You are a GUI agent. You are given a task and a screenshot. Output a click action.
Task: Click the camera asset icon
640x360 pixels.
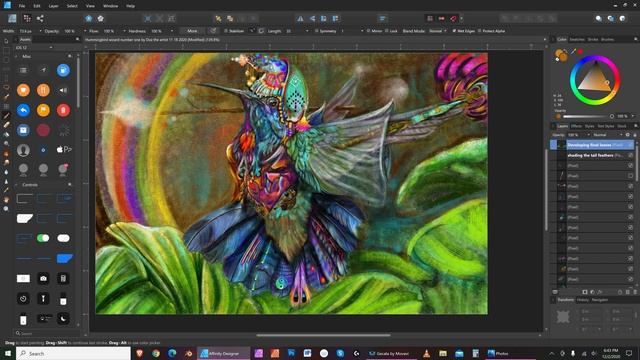point(43,278)
